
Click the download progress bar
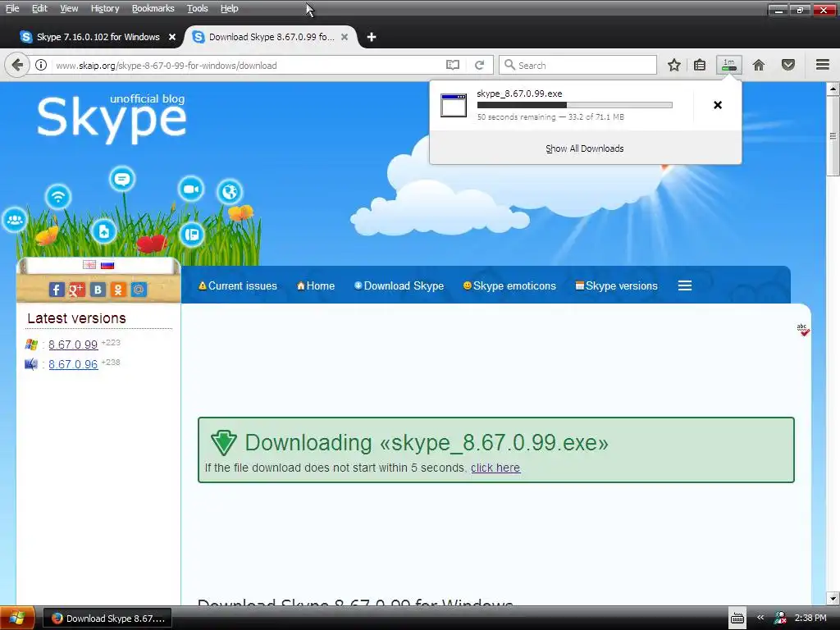[x=574, y=105]
